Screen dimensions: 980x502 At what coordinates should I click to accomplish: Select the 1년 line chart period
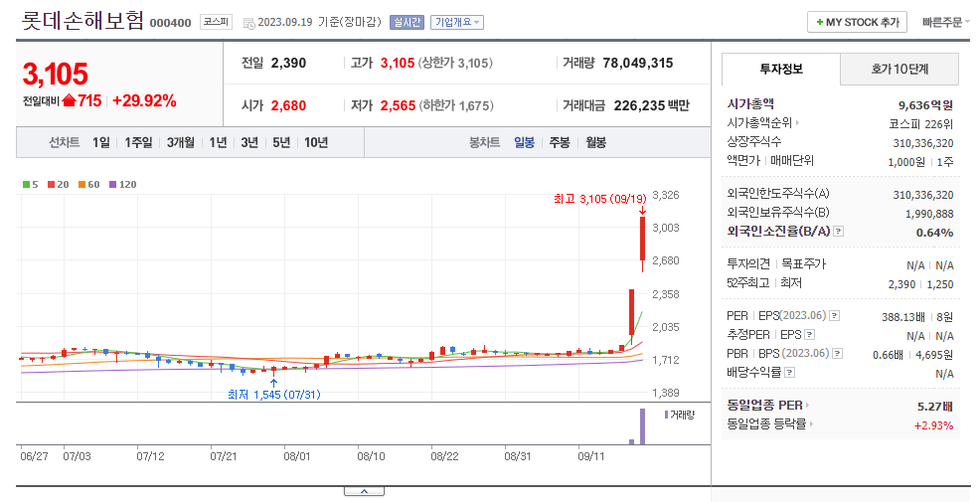point(218,142)
